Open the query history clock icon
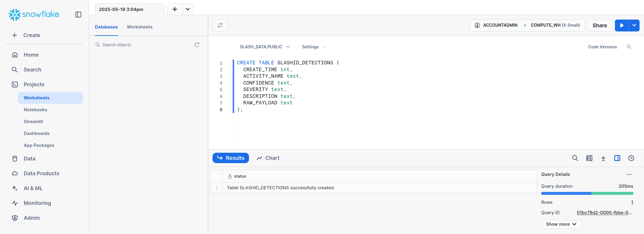Screen dimensions: 644x234 pyautogui.click(x=631, y=158)
